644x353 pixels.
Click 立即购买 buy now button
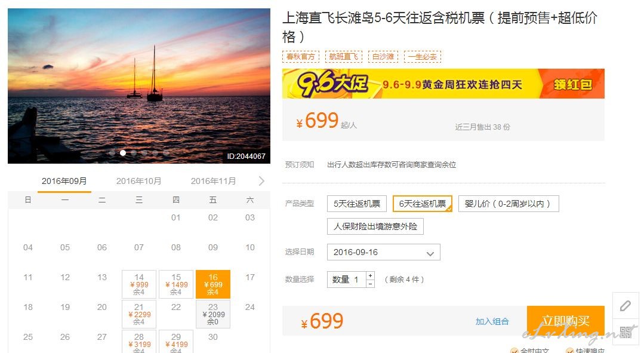566,321
